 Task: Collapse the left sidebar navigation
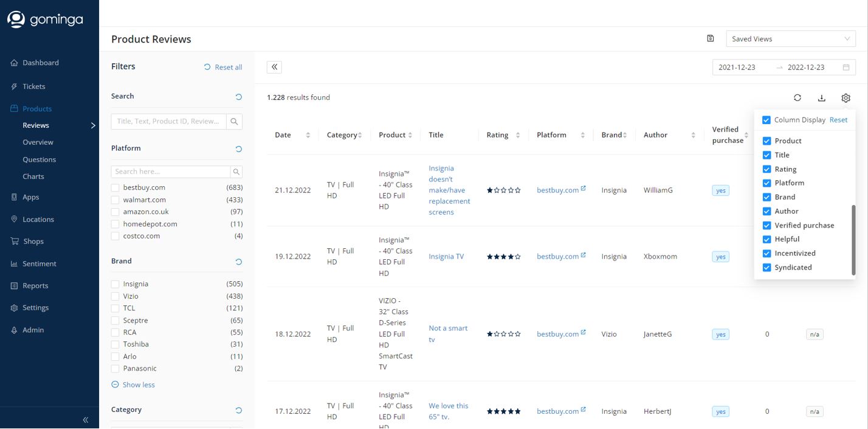[x=86, y=419]
